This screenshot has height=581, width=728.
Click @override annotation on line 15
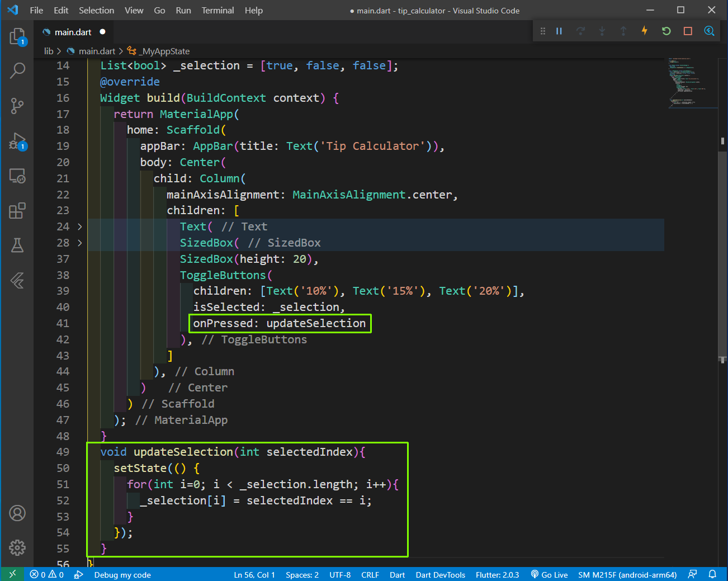point(130,82)
